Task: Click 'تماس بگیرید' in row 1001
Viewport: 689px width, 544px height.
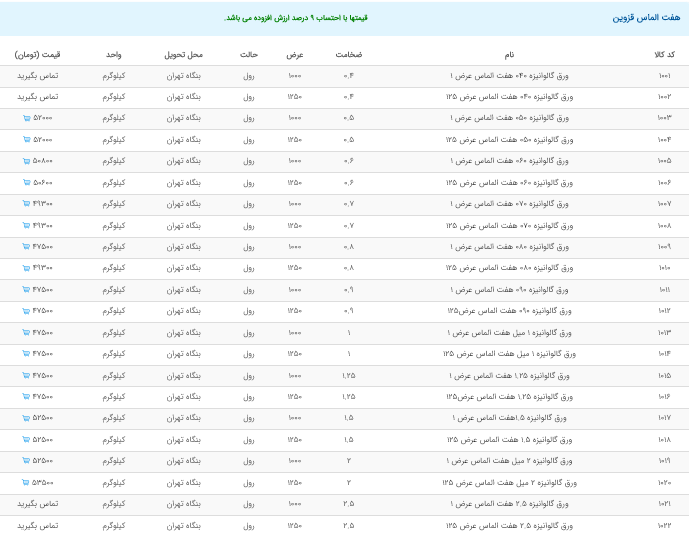Action: 38,75
